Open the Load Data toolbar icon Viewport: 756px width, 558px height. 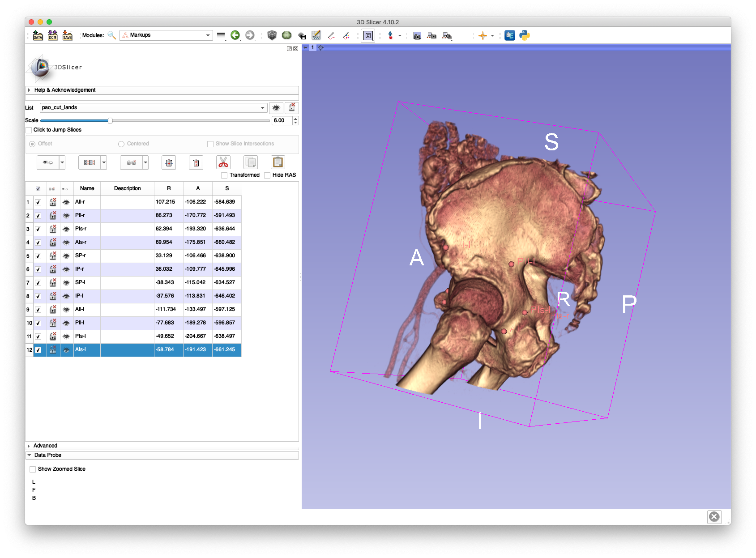pos(38,35)
